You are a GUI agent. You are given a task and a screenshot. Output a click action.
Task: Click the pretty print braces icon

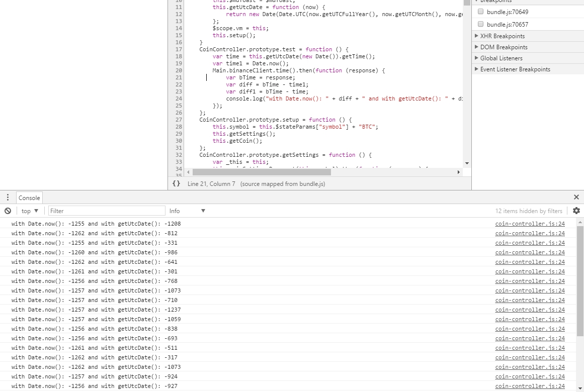[176, 183]
